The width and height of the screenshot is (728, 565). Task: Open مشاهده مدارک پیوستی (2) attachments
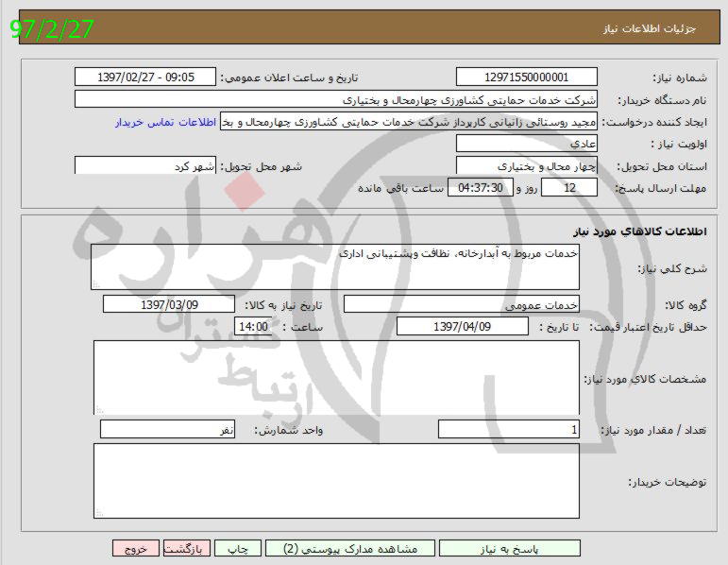point(349,549)
